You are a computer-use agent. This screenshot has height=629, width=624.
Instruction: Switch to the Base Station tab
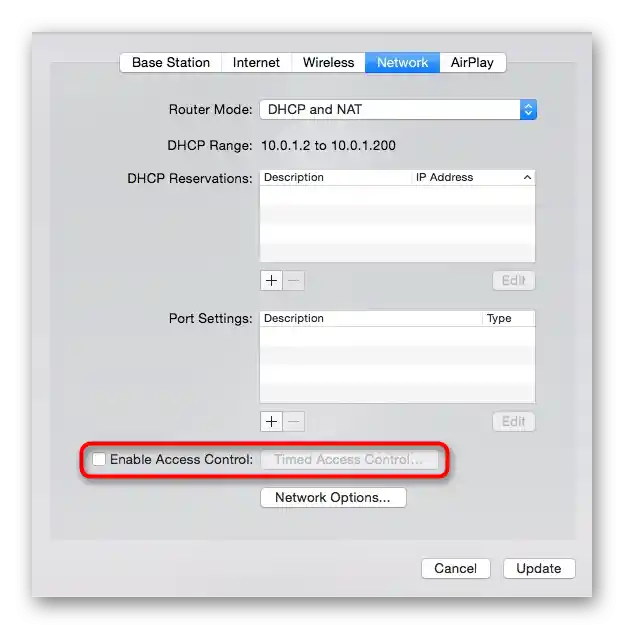(171, 63)
